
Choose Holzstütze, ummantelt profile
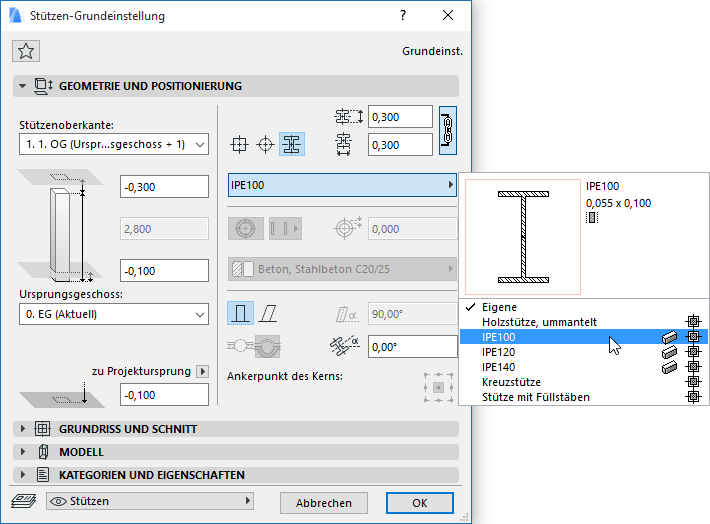click(584, 322)
